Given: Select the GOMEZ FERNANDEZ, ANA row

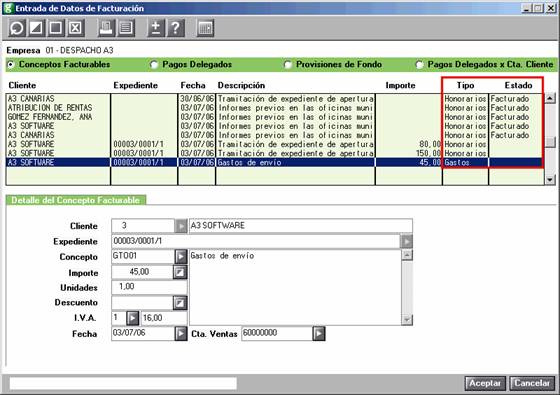Looking at the screenshot, I should point(275,117).
